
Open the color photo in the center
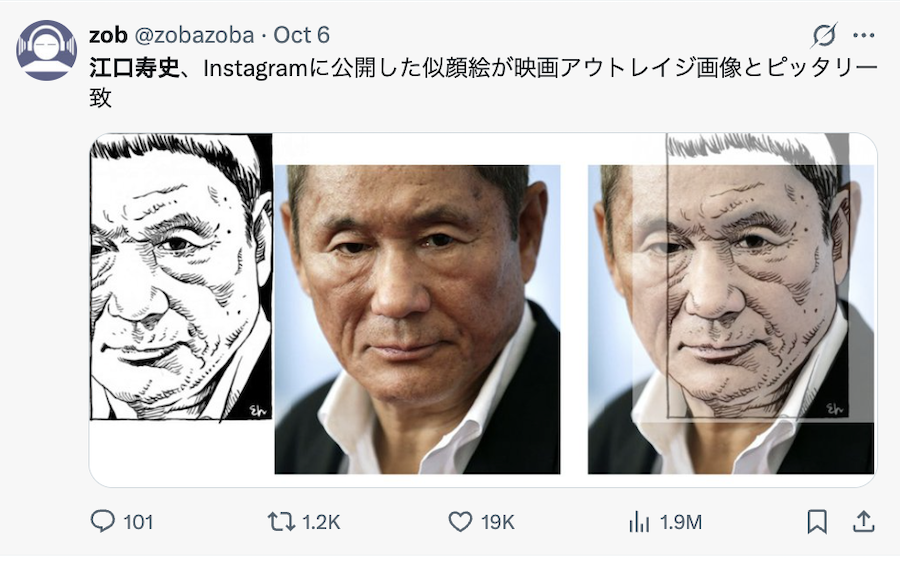(x=417, y=318)
